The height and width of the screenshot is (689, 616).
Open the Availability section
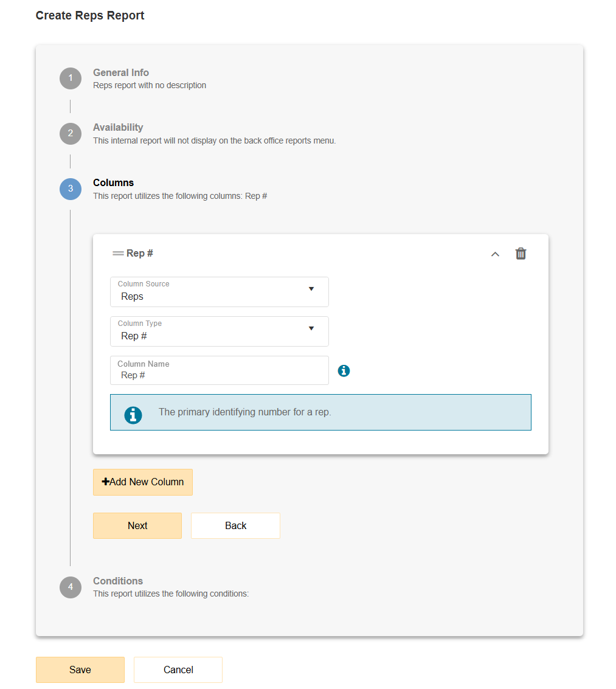point(118,127)
